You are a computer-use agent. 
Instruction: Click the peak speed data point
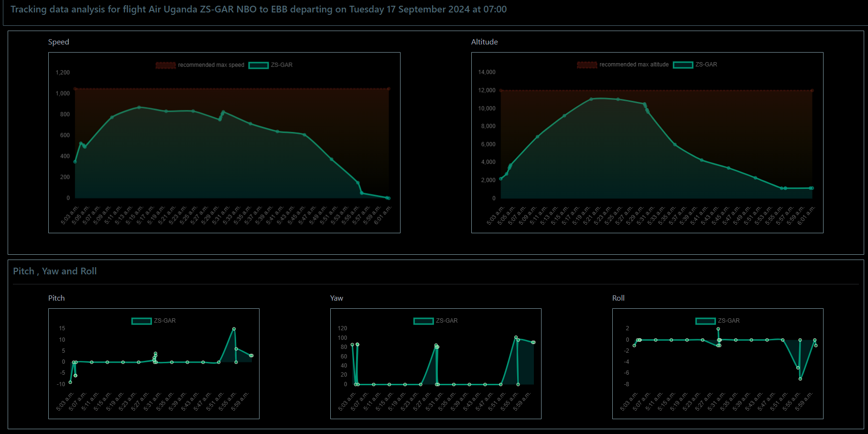(139, 107)
